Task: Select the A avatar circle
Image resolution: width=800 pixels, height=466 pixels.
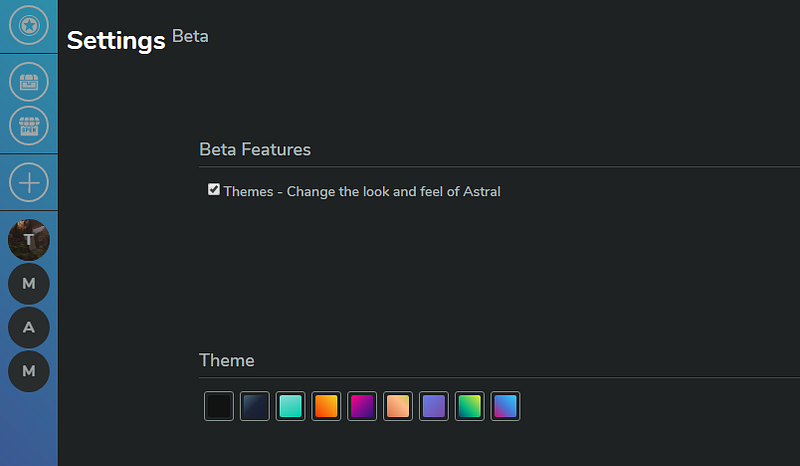Action: pyautogui.click(x=29, y=327)
